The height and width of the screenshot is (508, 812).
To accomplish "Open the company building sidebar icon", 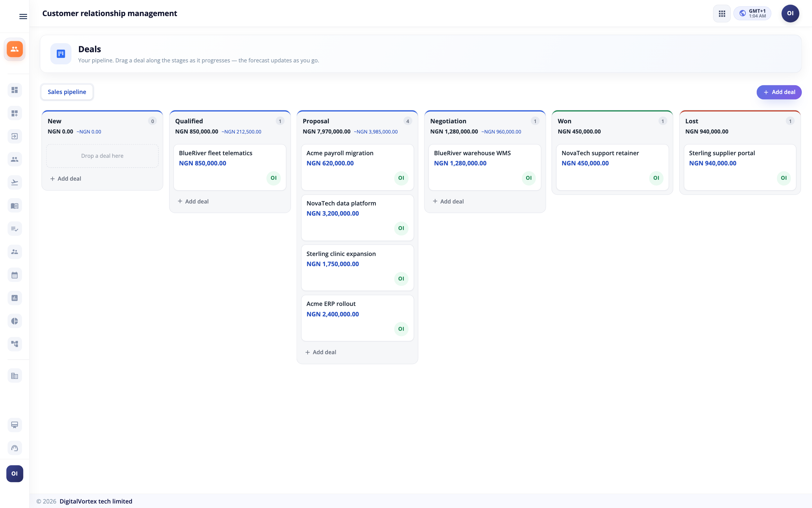I will click(x=14, y=376).
